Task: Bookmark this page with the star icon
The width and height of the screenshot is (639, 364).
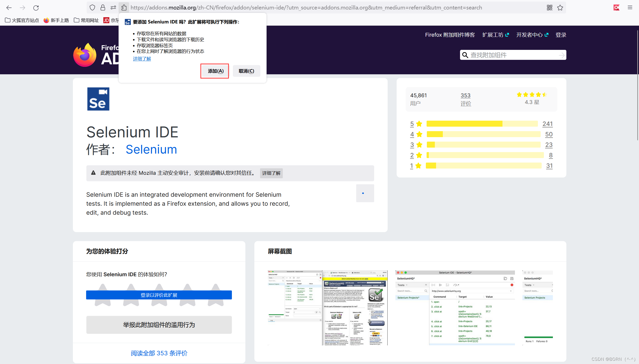Action: point(560,8)
